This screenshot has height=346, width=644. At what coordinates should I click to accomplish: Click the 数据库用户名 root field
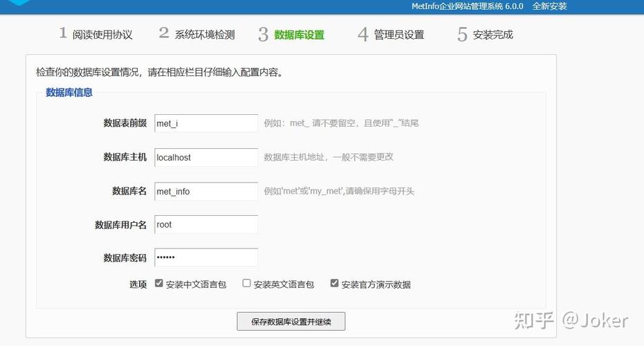[x=206, y=225]
